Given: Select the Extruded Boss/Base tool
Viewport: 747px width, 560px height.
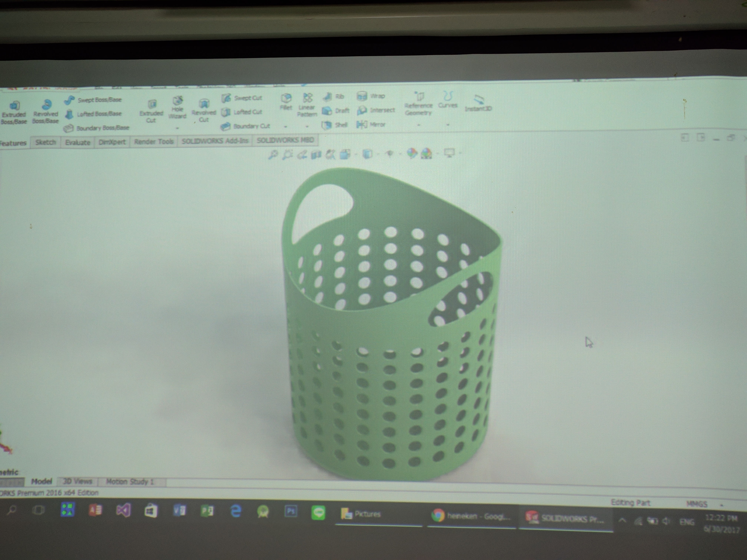Looking at the screenshot, I should [14, 113].
